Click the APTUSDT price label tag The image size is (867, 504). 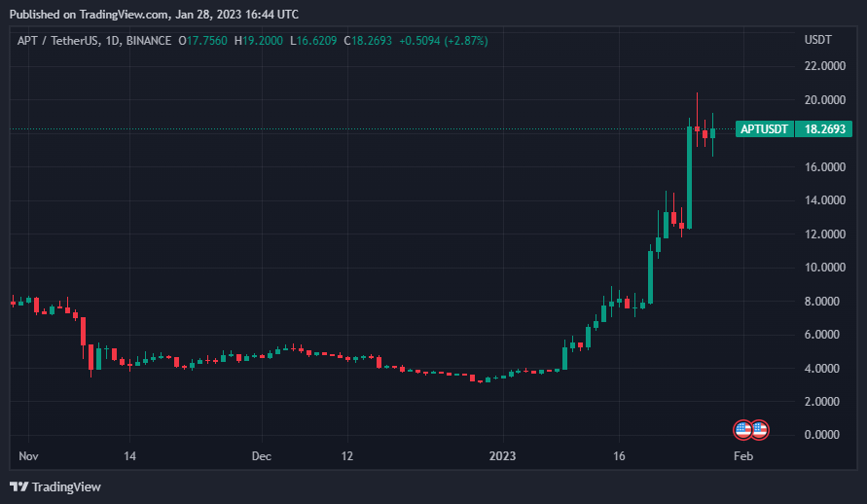pos(764,129)
